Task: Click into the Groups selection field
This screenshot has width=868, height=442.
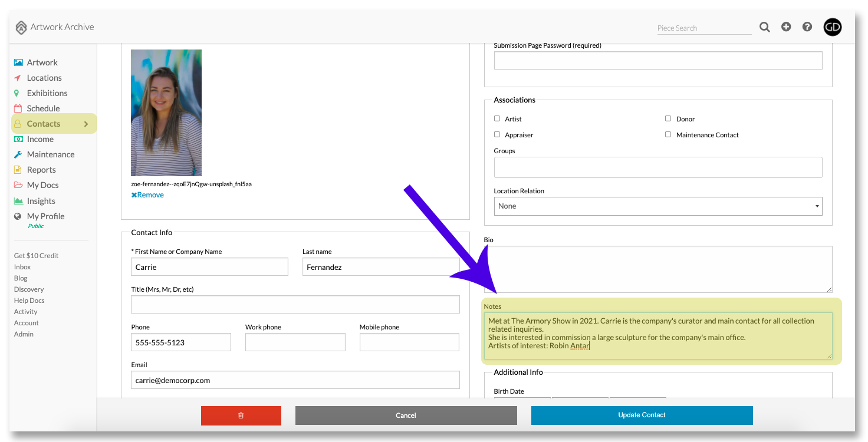Action: click(x=658, y=167)
